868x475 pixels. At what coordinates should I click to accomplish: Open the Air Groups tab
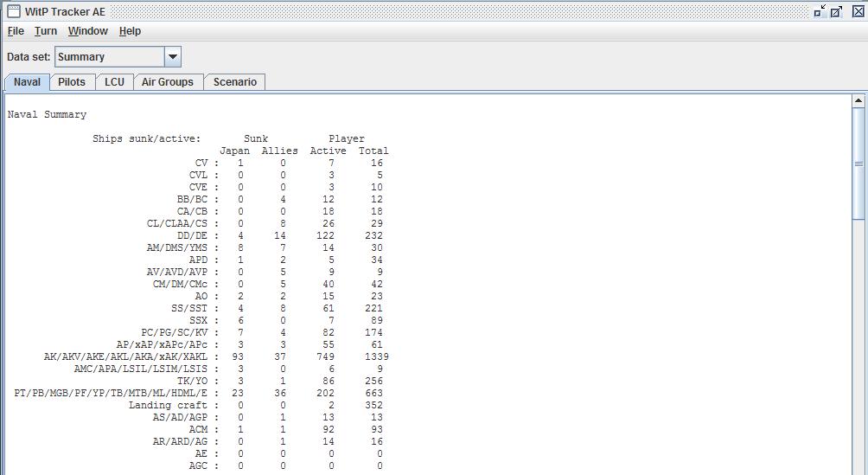(x=168, y=82)
